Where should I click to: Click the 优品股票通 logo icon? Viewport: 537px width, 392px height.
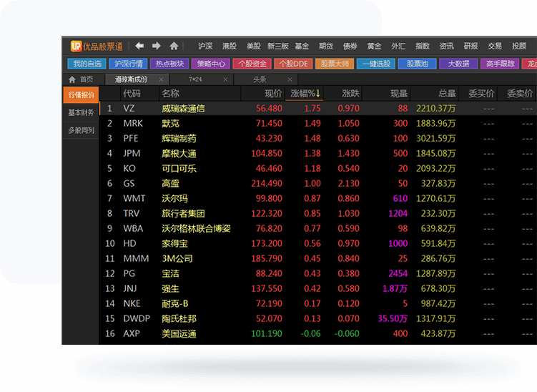76,46
